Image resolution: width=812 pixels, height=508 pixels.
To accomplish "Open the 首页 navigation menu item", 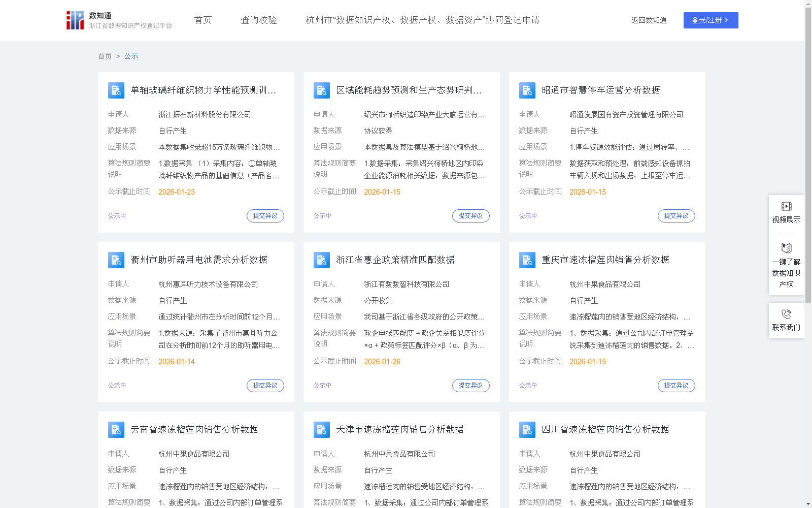I will (x=203, y=20).
